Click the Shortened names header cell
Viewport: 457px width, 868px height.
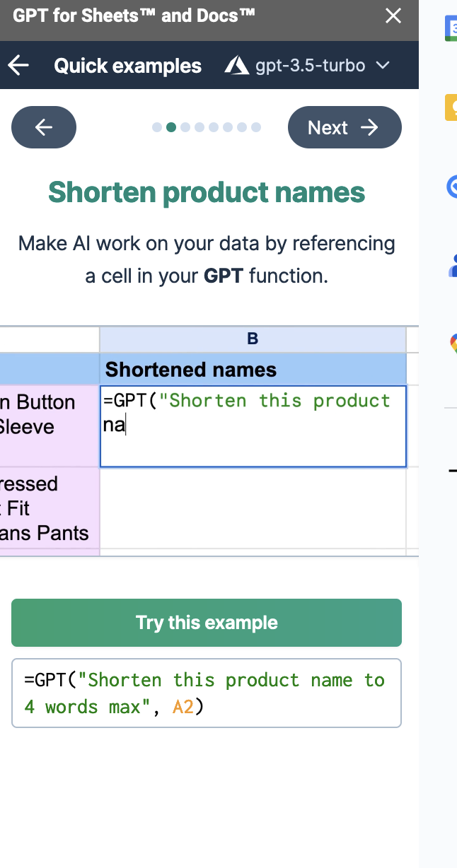tap(253, 369)
